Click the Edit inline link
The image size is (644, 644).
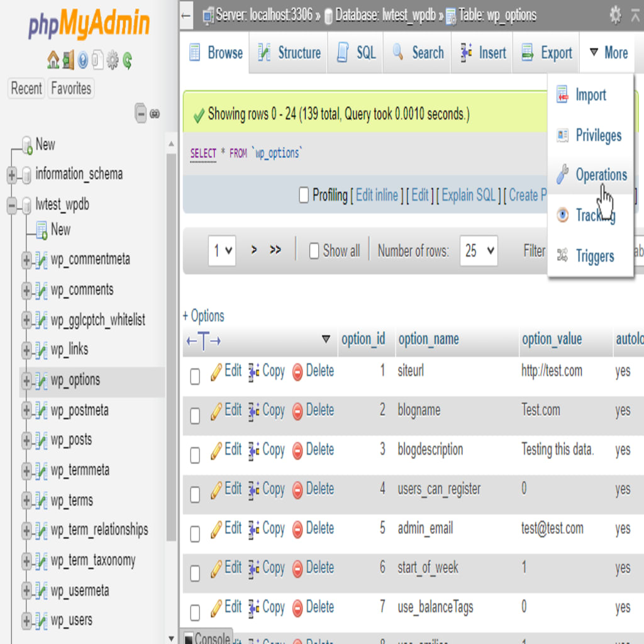tap(377, 195)
